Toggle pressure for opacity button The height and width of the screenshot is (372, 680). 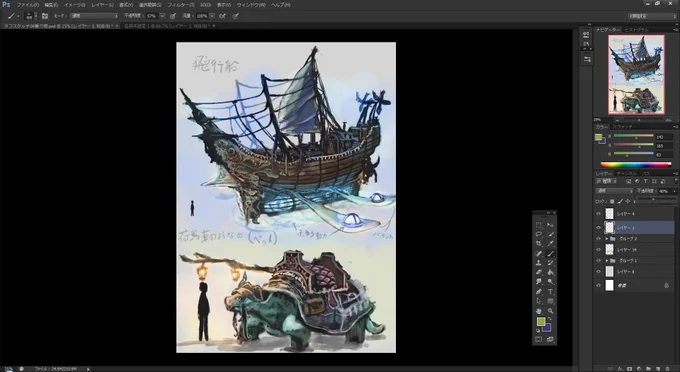(173, 16)
